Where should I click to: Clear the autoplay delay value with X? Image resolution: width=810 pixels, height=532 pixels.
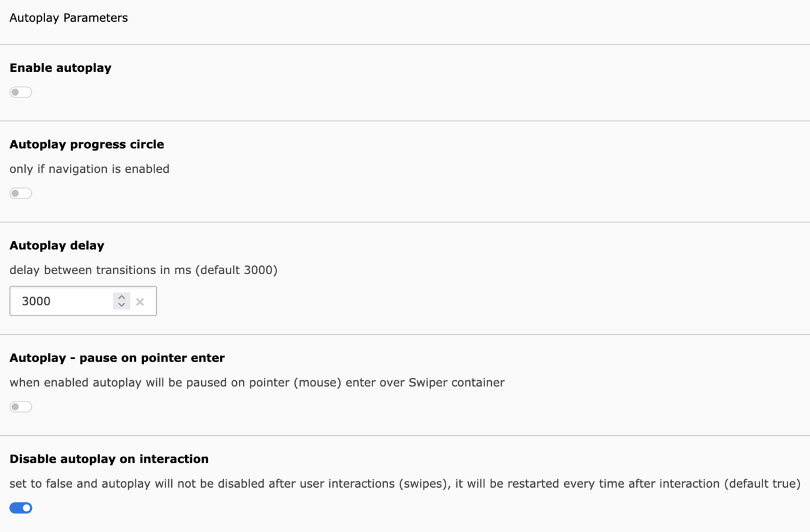click(140, 302)
